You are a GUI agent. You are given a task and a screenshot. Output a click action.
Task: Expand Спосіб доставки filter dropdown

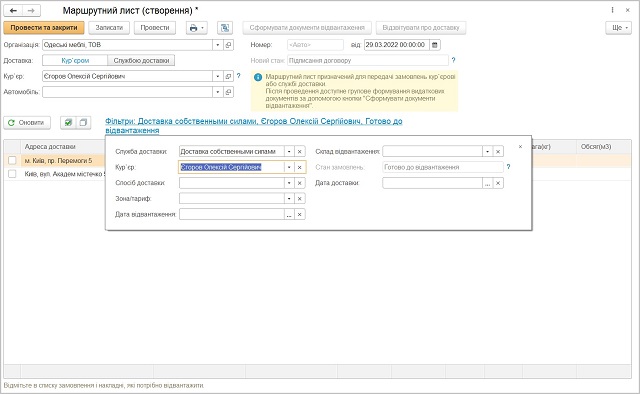(x=289, y=183)
